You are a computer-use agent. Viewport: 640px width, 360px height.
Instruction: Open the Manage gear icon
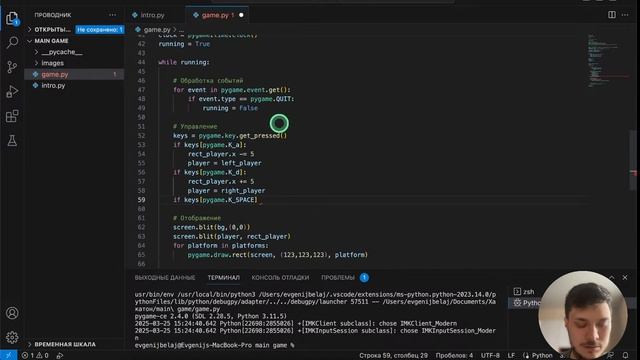coord(12,337)
